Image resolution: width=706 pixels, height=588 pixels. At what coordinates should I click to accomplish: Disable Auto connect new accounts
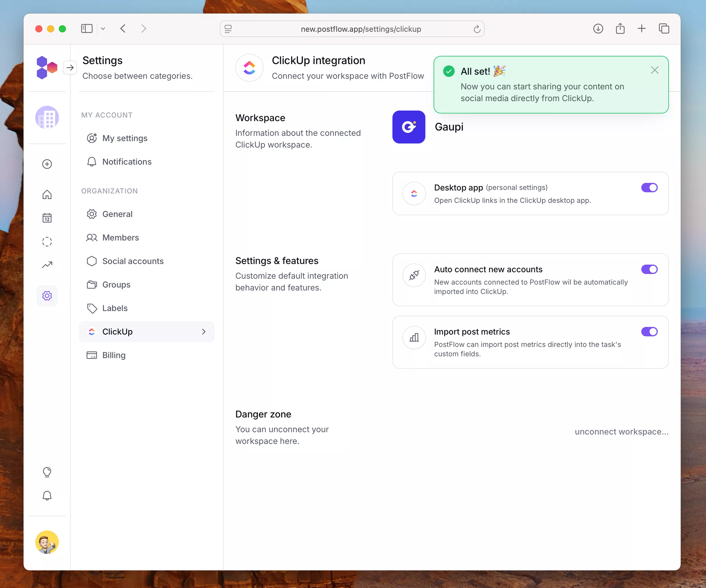pyautogui.click(x=649, y=270)
